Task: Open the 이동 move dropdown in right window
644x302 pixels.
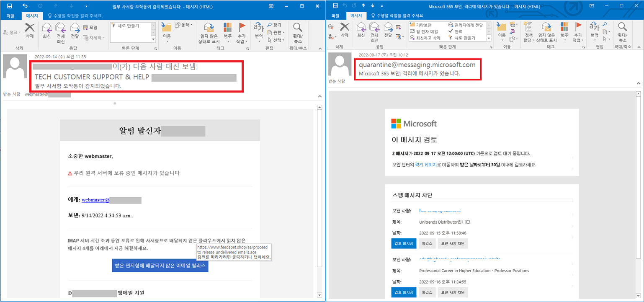Action: click(502, 31)
